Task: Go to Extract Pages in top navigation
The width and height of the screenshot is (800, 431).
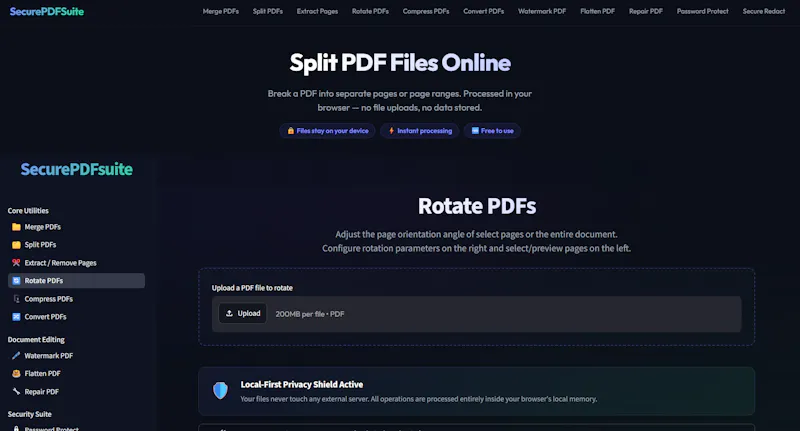Action: (x=317, y=11)
